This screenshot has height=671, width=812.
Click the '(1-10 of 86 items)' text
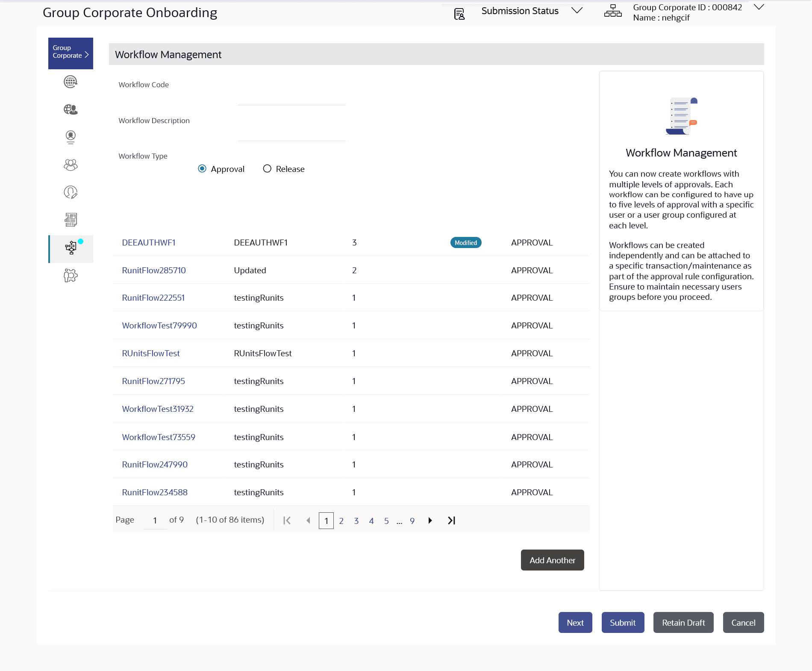click(230, 520)
